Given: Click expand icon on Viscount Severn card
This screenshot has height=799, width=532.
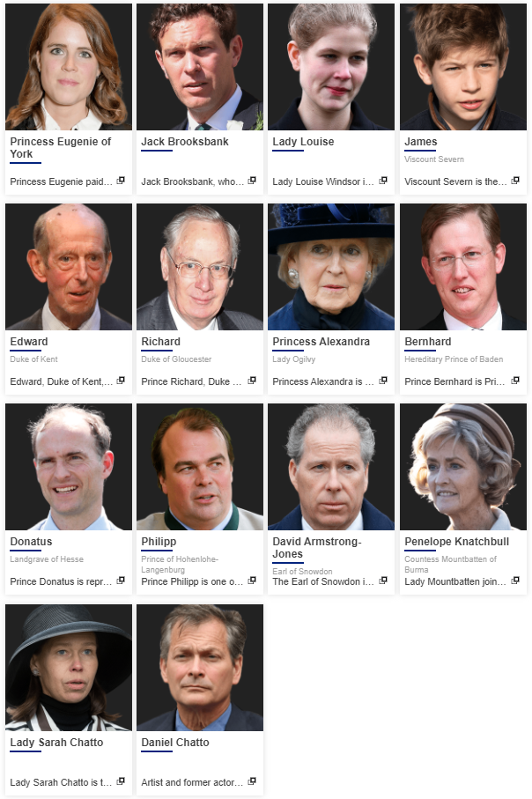Looking at the screenshot, I should 515,181.
